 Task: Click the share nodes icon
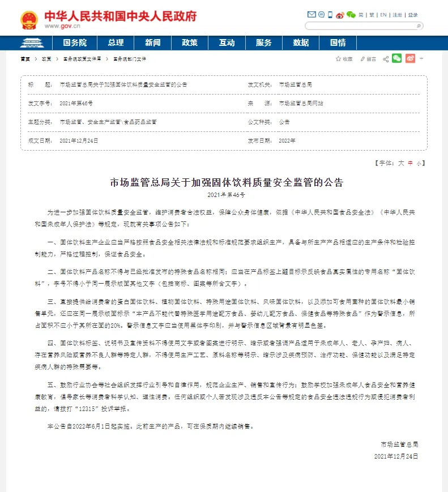(386, 59)
